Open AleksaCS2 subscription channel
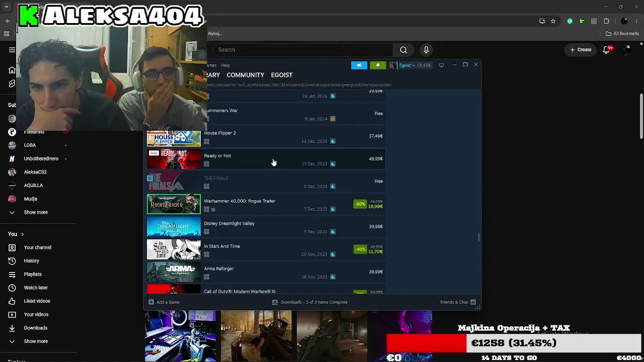This screenshot has width=644, height=362. click(36, 172)
